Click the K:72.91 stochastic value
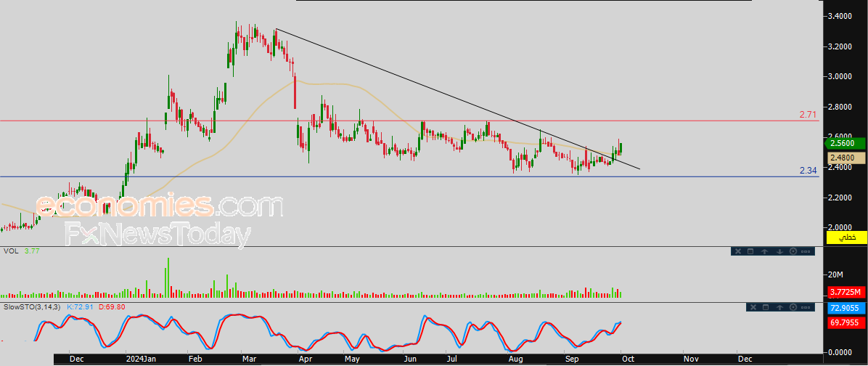 pyautogui.click(x=81, y=306)
